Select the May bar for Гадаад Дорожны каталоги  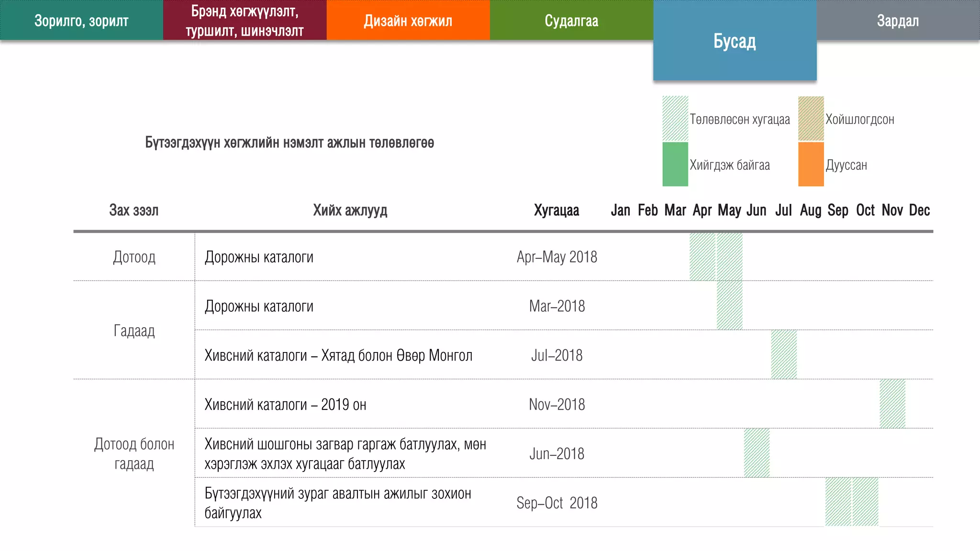[729, 306]
